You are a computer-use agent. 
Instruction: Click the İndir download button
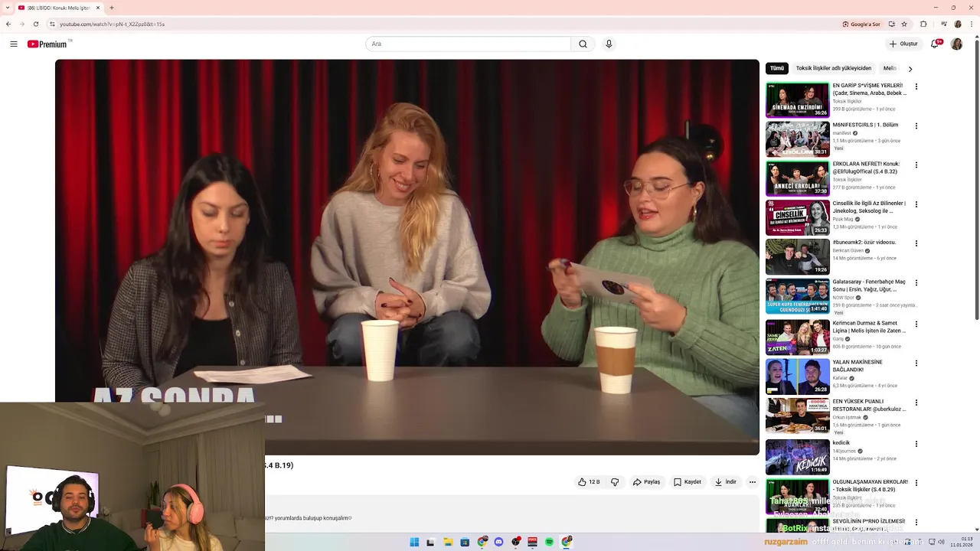(x=726, y=482)
